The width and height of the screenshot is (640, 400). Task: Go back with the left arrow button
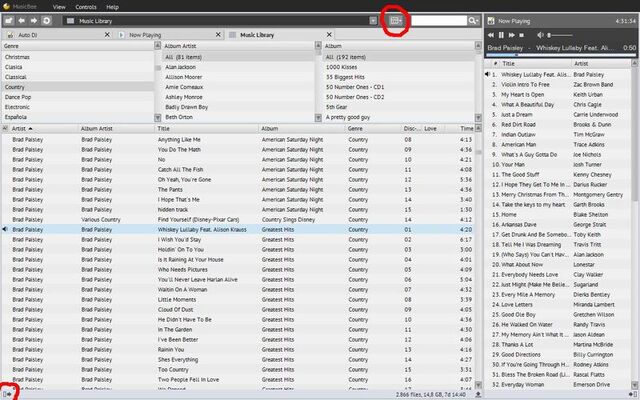point(22,20)
